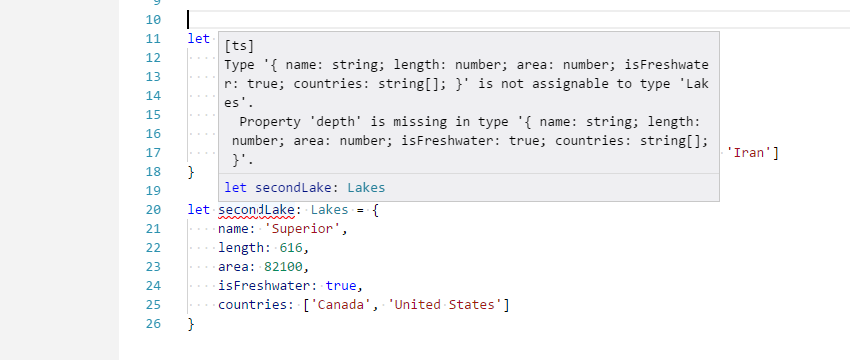Click the isFreshwater property name
Screen dimensions: 850x360
click(264, 285)
